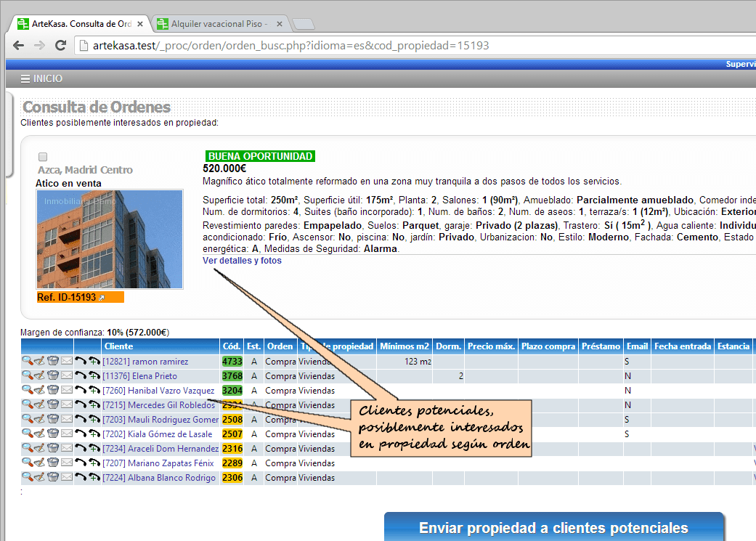The width and height of the screenshot is (756, 541).
Task: Open the INICIO hamburger menu
Action: click(41, 78)
